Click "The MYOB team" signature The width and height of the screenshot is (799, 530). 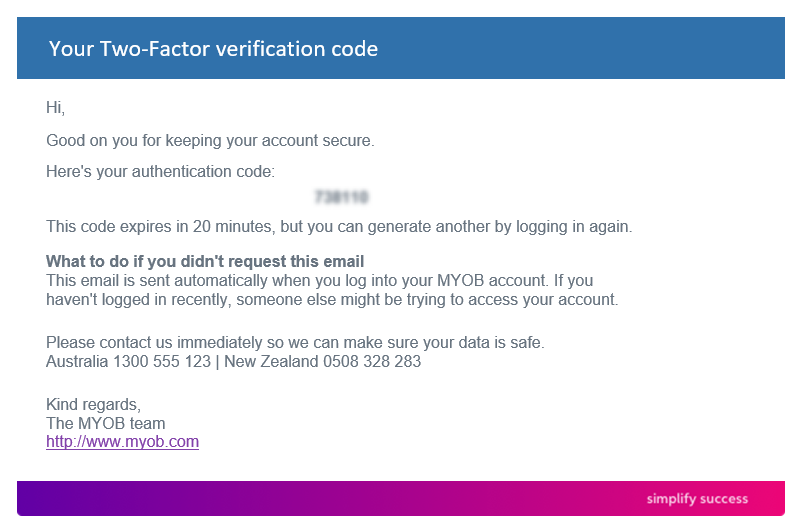click(106, 424)
